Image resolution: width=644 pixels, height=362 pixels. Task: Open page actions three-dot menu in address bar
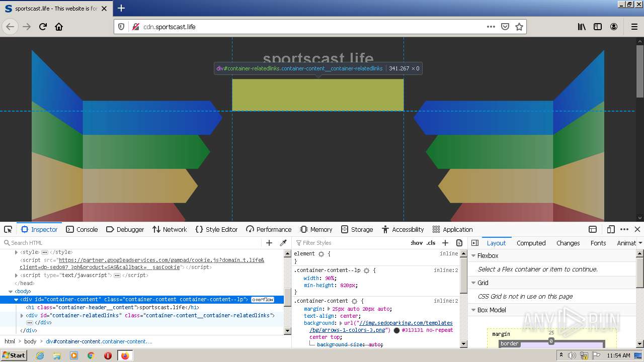coord(491,27)
